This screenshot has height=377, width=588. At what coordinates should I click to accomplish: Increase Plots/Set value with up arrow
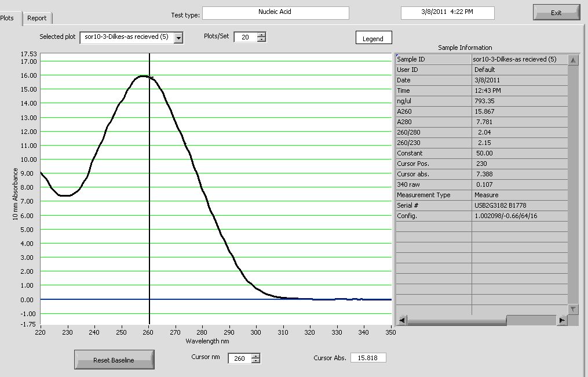[261, 35]
